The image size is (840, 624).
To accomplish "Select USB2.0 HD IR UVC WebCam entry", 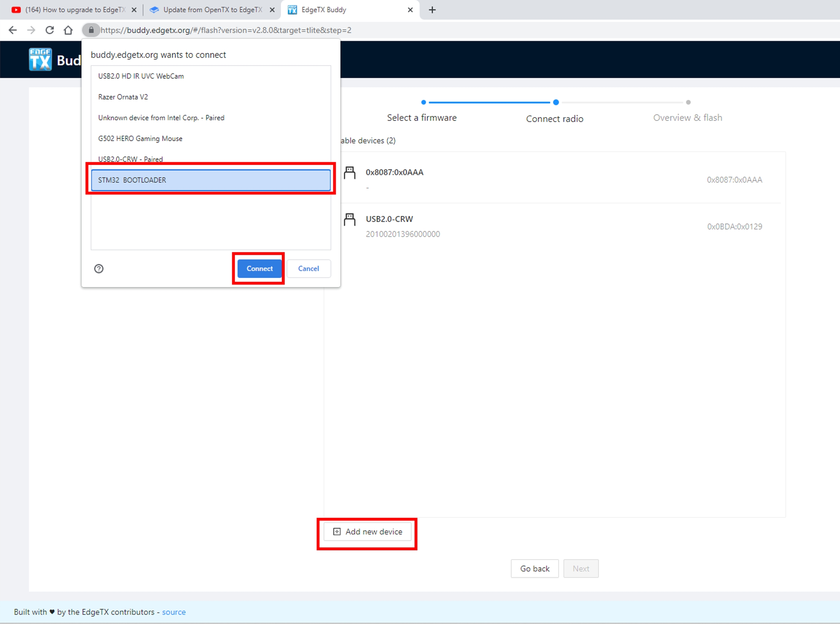I will [141, 76].
